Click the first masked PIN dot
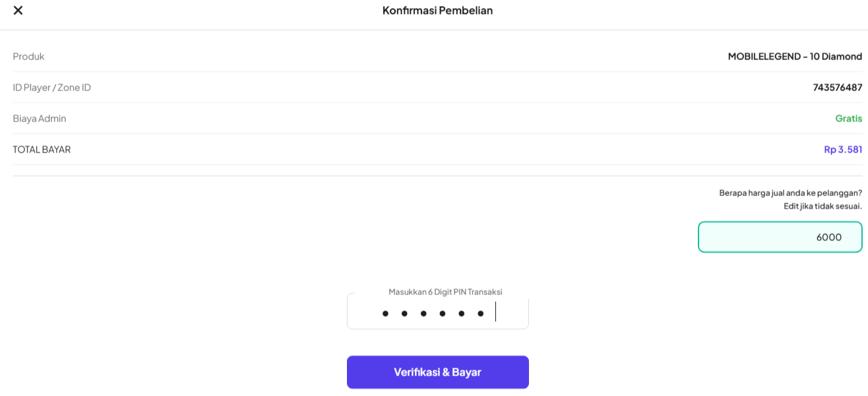Screen dimensions: 868x396 pos(385,313)
